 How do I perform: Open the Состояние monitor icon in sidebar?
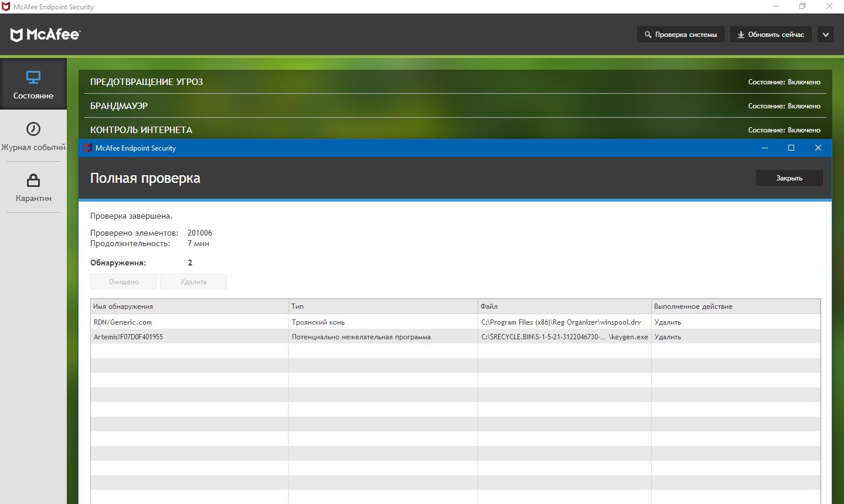pyautogui.click(x=33, y=77)
